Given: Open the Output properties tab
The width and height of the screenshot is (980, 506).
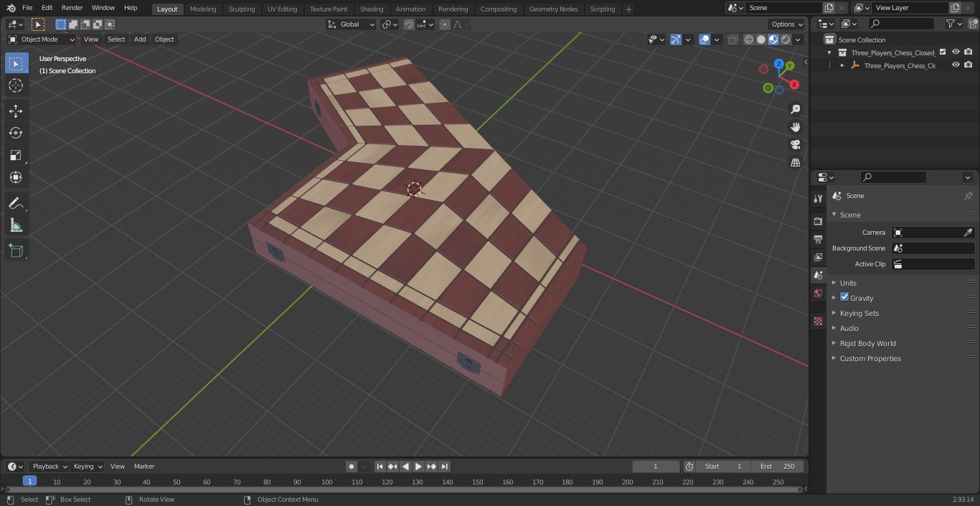Looking at the screenshot, I should pos(818,239).
